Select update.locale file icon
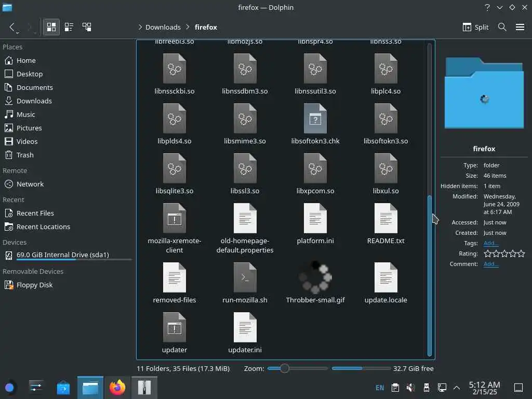Image resolution: width=532 pixels, height=399 pixels. pyautogui.click(x=386, y=277)
